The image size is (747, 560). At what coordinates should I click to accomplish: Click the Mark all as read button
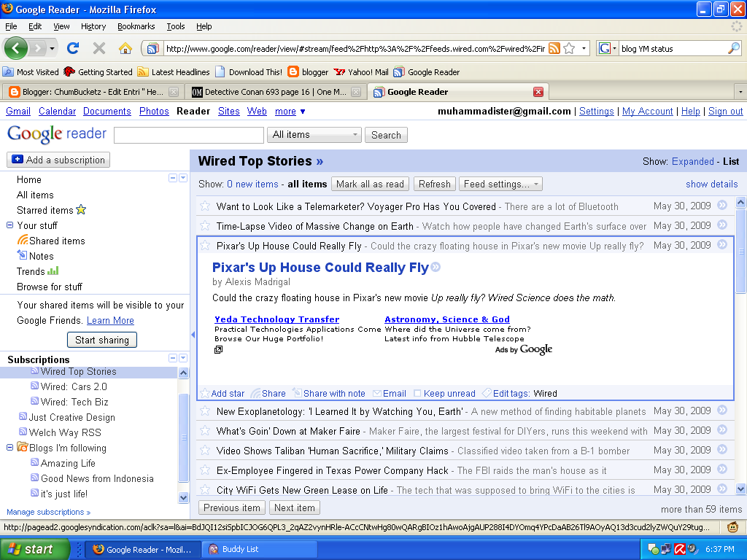click(370, 184)
